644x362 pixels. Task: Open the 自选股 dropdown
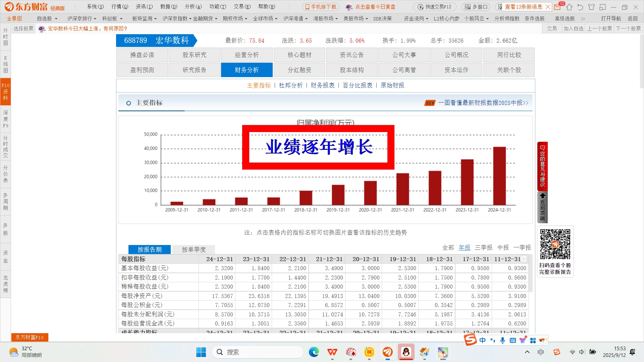(x=47, y=19)
